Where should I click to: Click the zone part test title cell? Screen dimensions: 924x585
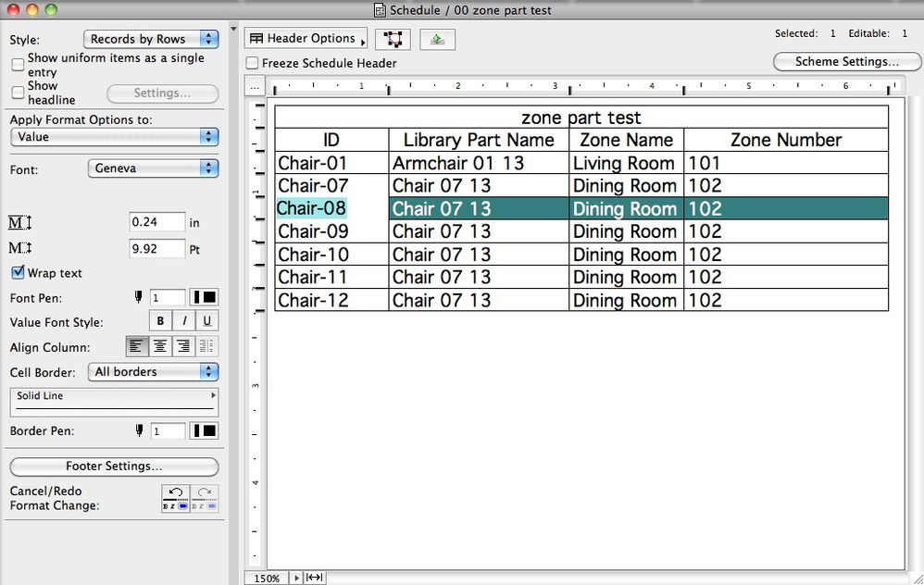pyautogui.click(x=581, y=118)
